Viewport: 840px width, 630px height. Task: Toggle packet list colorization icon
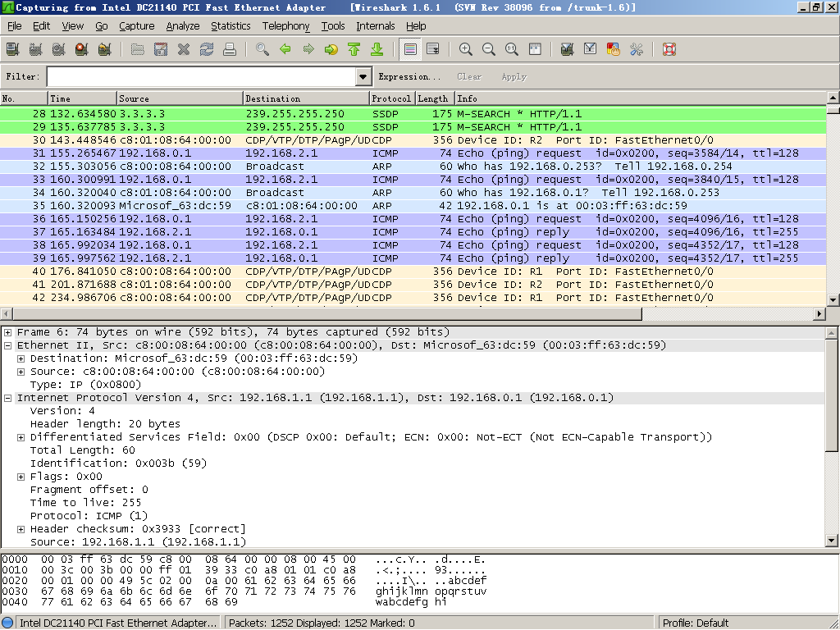point(410,49)
